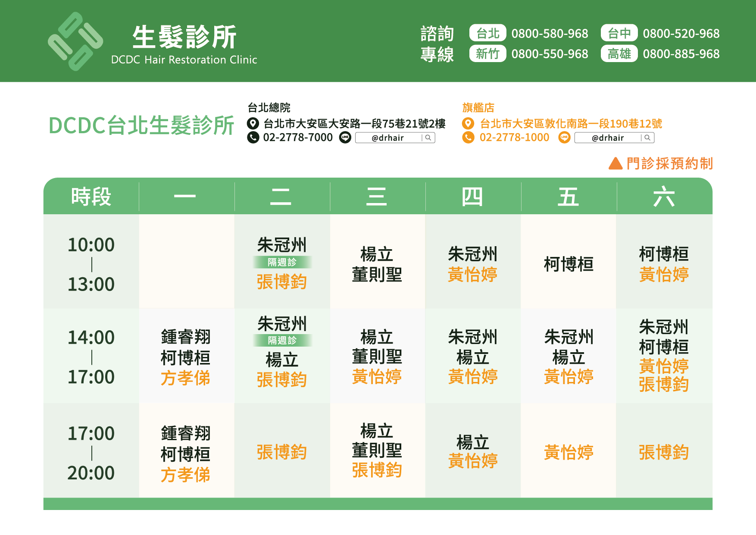Click the orange location pin icon
The height and width of the screenshot is (535, 756).
(468, 124)
